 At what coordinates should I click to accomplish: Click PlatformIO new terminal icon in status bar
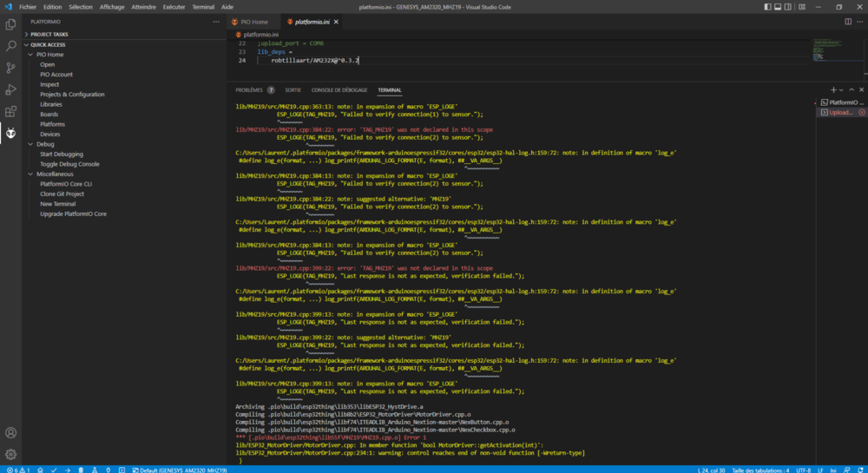tap(122, 470)
